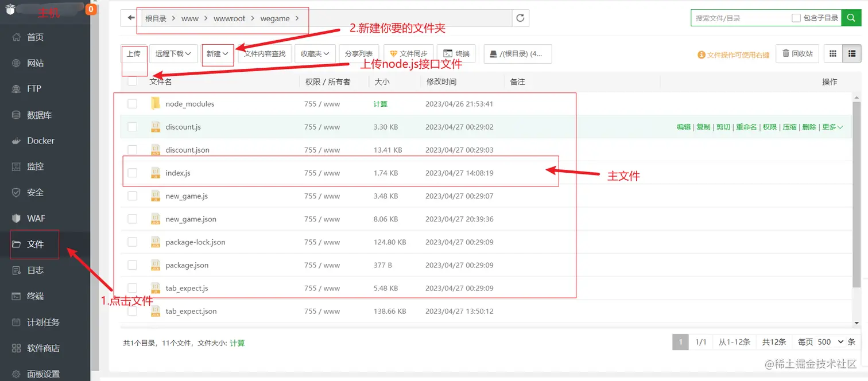Click the new_game.json file icon
Screen dimensions: 868x381
click(156, 219)
